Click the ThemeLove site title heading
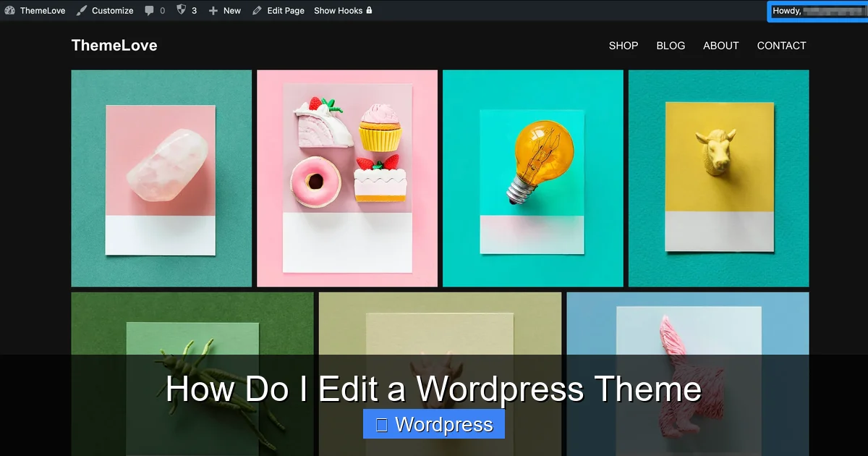 [x=114, y=46]
